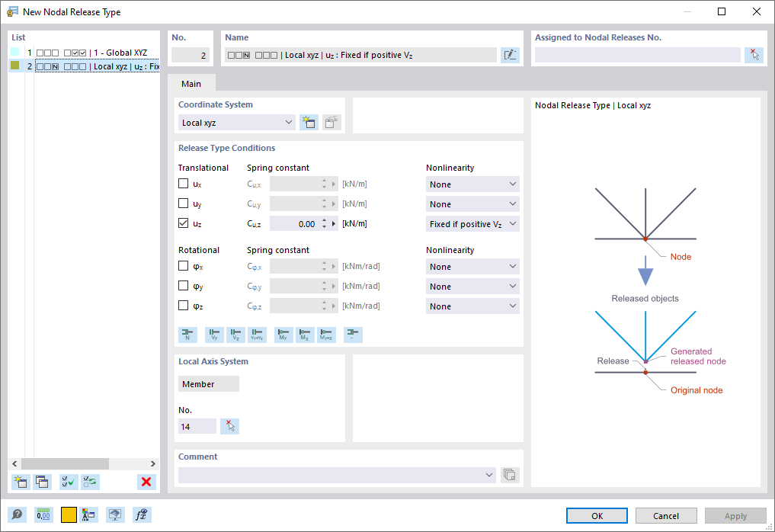
Task: Click the list horizontal scrollbar left arrow
Action: click(14, 463)
